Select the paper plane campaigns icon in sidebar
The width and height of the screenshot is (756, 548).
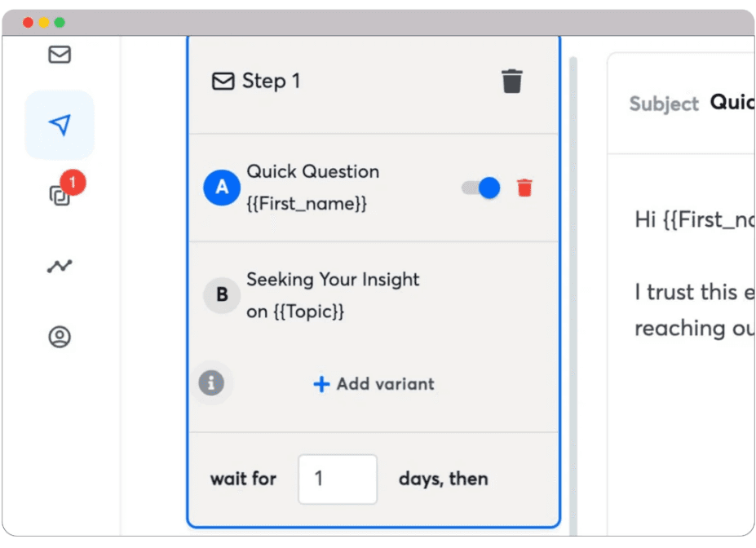(59, 124)
